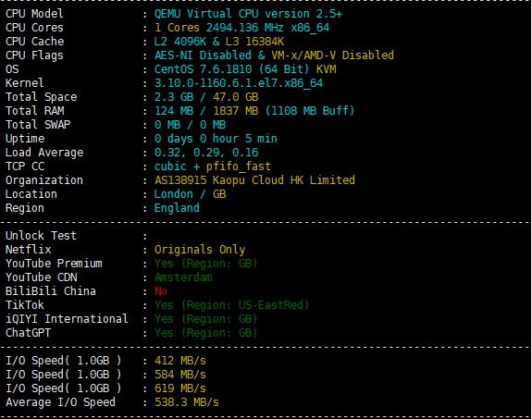Click the CPU Model label
The width and height of the screenshot is (532, 419).
[x=34, y=14]
